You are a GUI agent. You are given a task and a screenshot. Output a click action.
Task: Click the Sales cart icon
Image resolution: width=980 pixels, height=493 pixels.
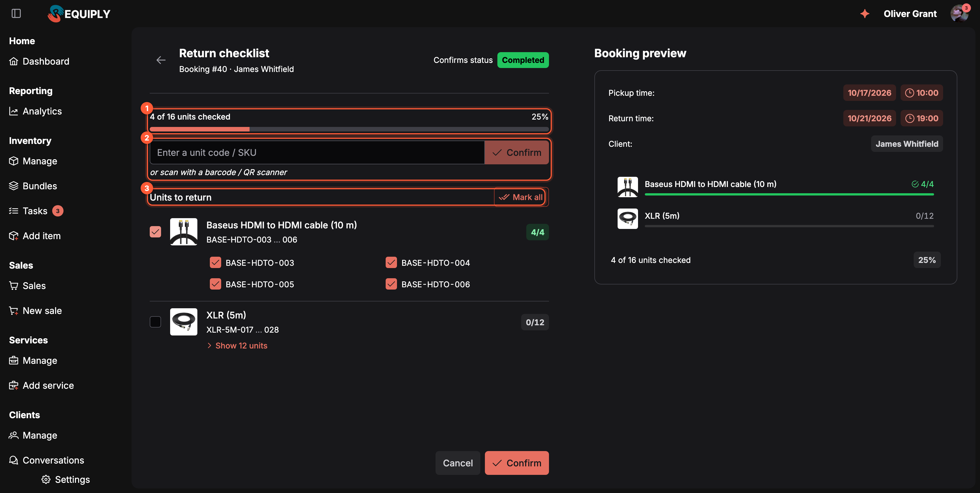click(x=14, y=286)
